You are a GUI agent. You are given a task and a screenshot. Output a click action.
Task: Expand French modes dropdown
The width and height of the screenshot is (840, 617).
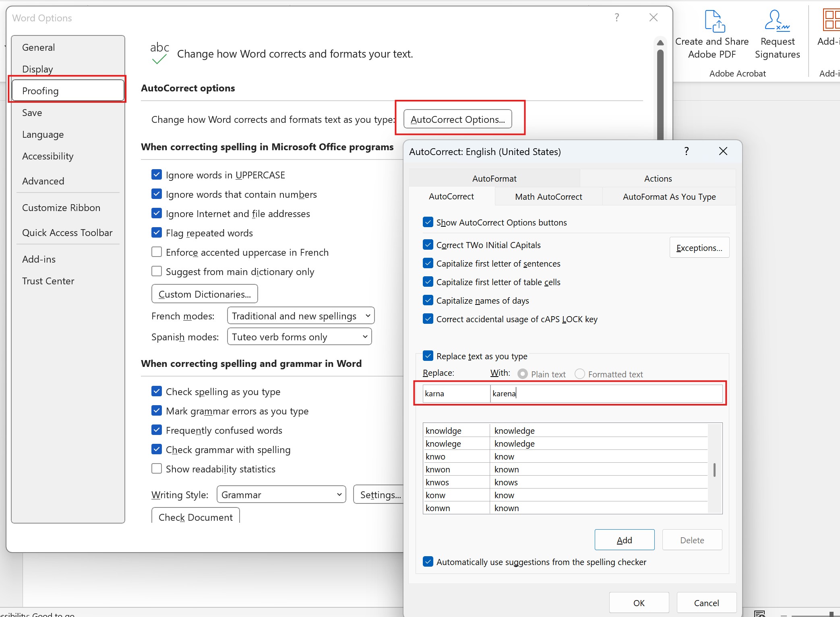click(x=301, y=316)
